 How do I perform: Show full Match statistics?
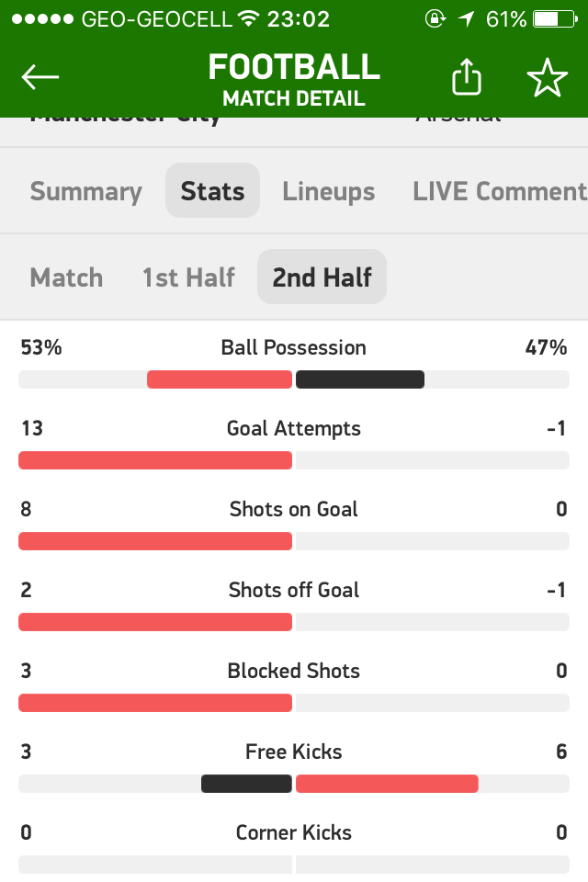coord(66,277)
